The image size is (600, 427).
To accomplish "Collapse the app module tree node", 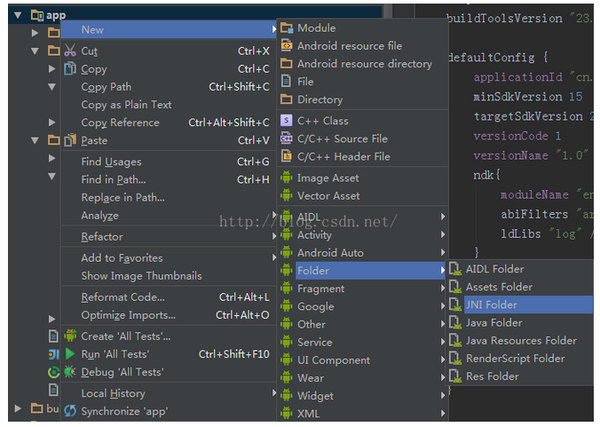I will pyautogui.click(x=18, y=15).
